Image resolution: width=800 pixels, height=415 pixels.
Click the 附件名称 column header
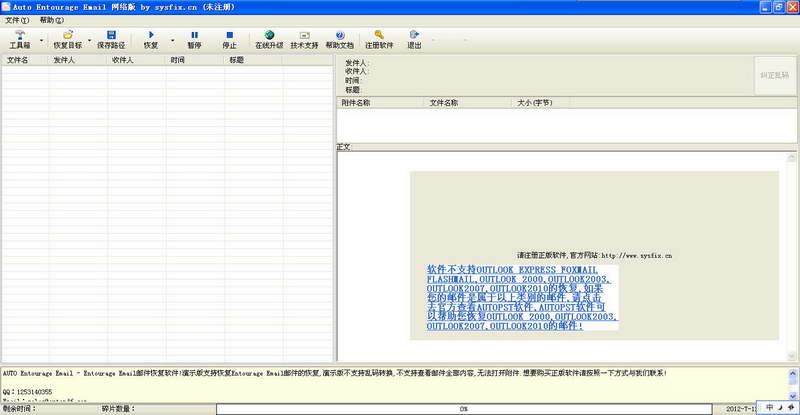pos(380,103)
